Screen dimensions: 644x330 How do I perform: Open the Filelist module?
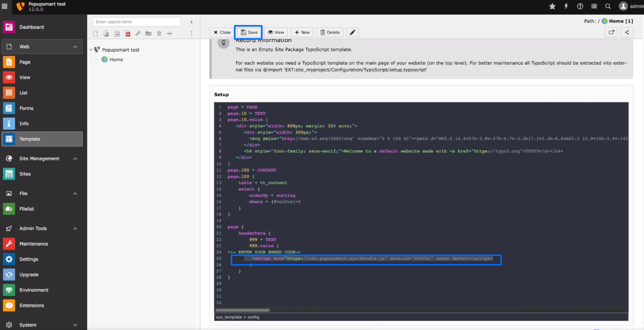click(42, 209)
